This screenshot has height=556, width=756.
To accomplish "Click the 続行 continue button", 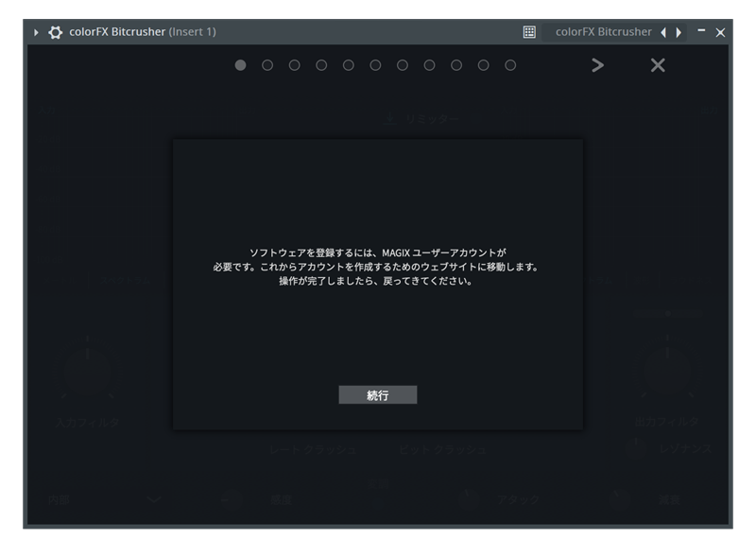I will [377, 395].
